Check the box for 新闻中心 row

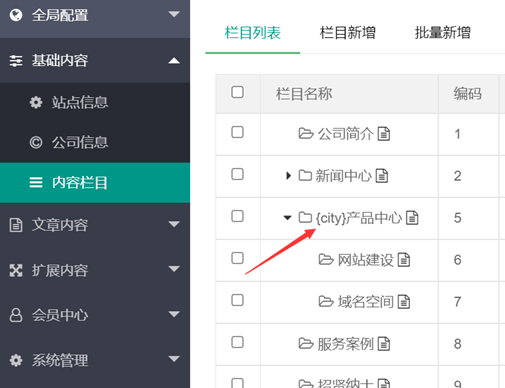(x=237, y=174)
